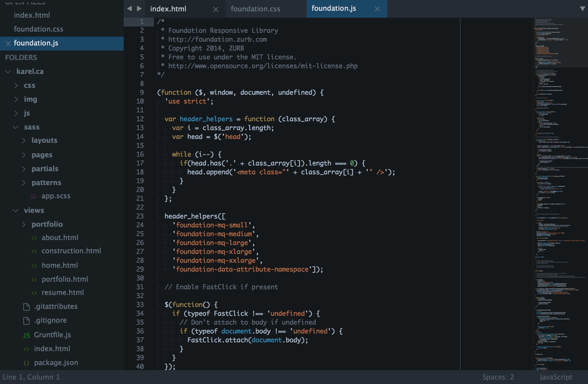Click the JS icon beside Gruntfile.js
588x384 pixels.
[26, 335]
